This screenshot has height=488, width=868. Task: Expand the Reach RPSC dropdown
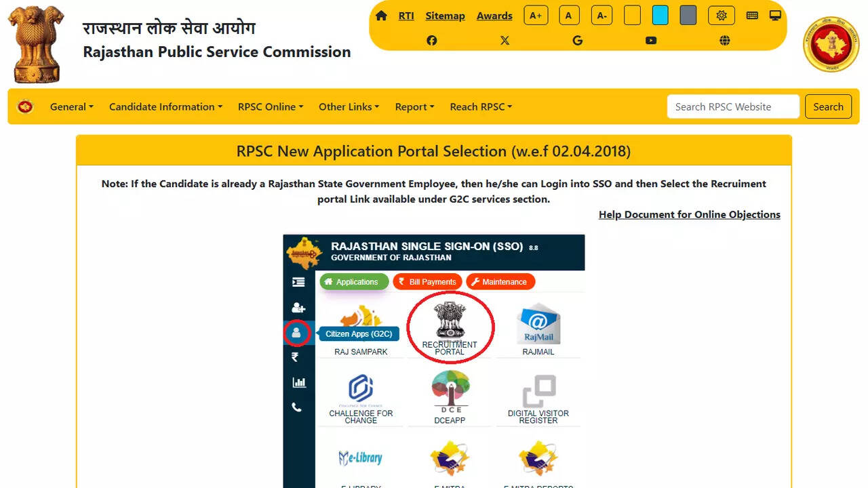pos(481,106)
